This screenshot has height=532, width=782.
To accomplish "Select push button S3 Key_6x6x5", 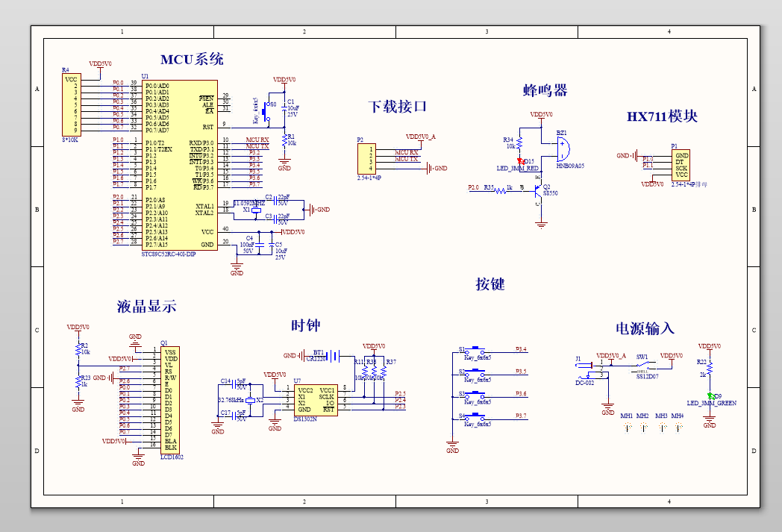I will (475, 395).
